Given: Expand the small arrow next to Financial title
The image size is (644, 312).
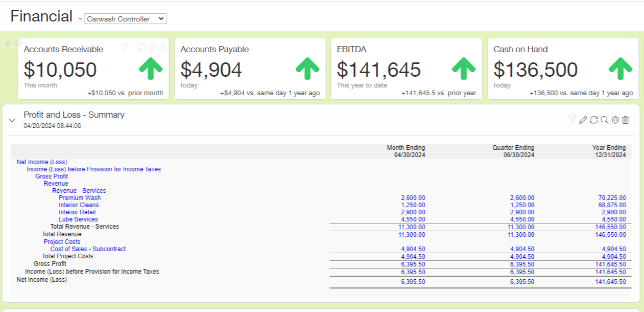Looking at the screenshot, I should (x=80, y=19).
